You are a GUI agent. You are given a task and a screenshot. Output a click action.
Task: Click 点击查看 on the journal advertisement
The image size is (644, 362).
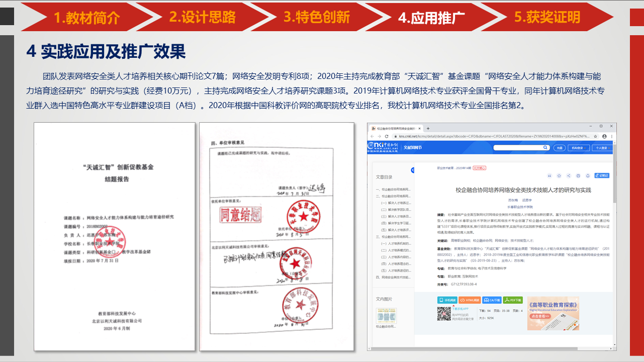pyautogui.click(x=540, y=316)
